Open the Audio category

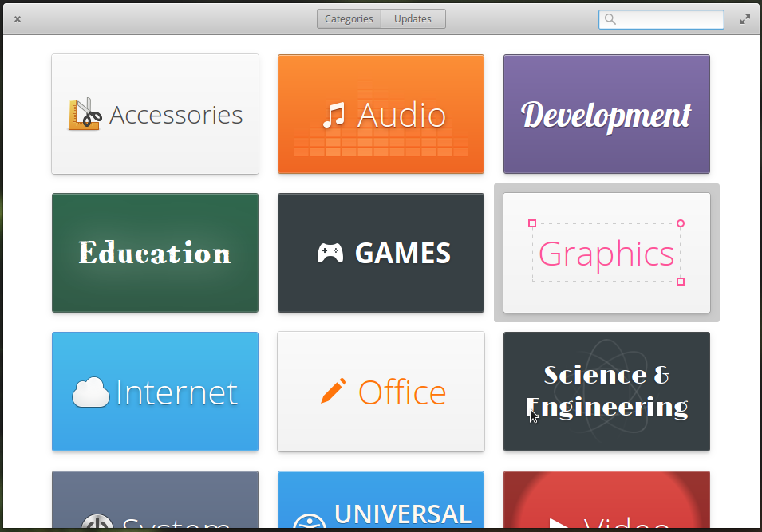point(381,113)
